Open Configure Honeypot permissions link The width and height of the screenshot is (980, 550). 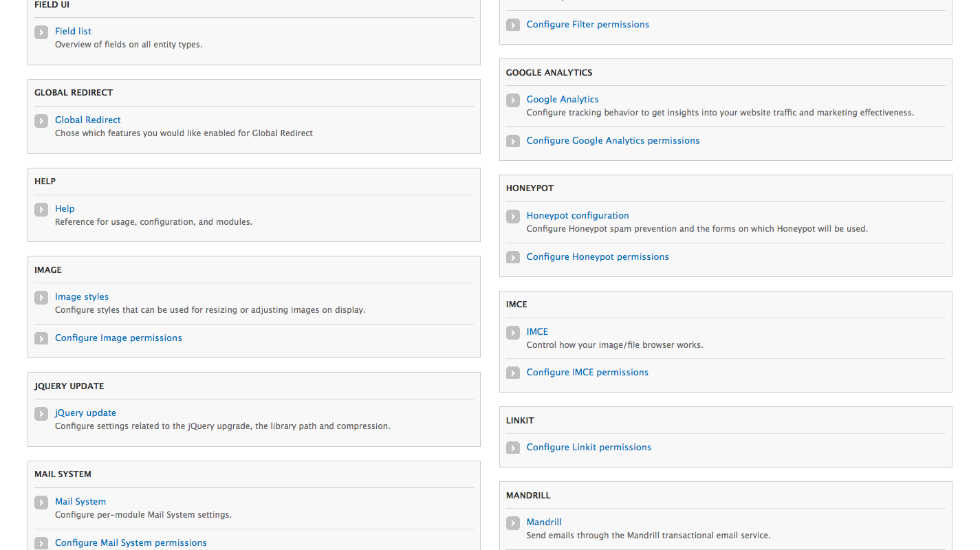tap(598, 256)
